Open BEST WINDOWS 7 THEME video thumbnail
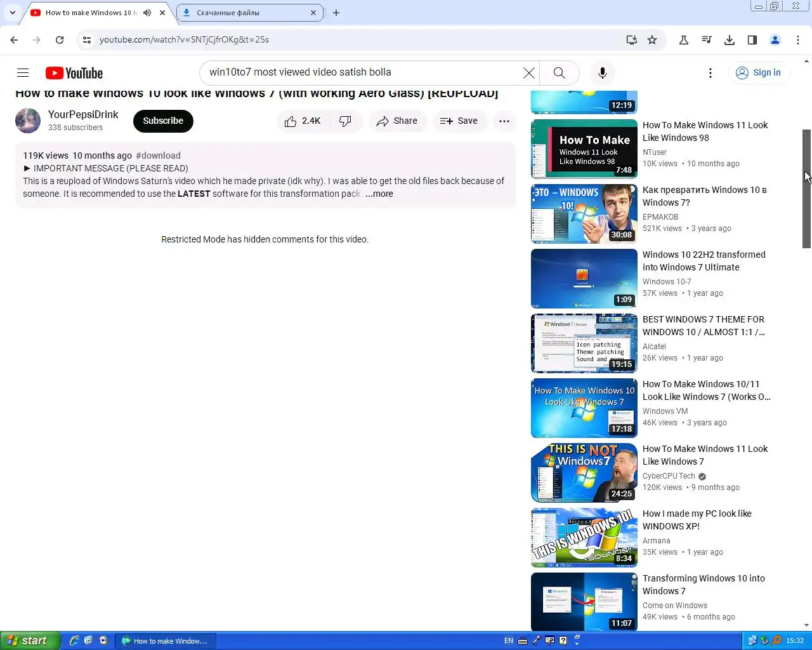Screen dimensions: 812x650 [x=584, y=343]
